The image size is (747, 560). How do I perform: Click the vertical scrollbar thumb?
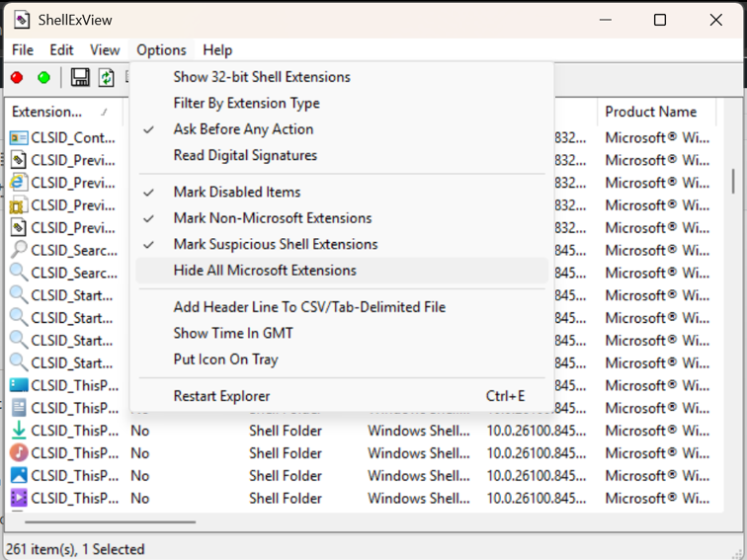tap(733, 182)
